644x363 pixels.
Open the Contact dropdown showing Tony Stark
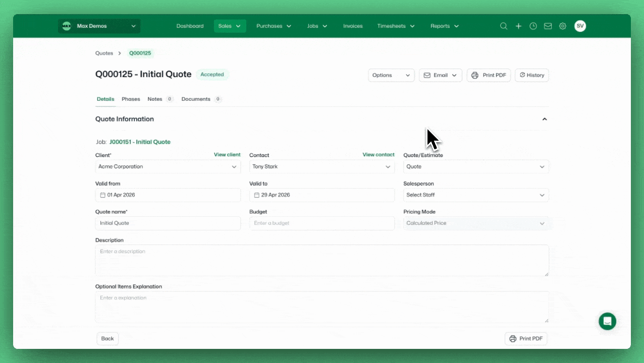321,167
